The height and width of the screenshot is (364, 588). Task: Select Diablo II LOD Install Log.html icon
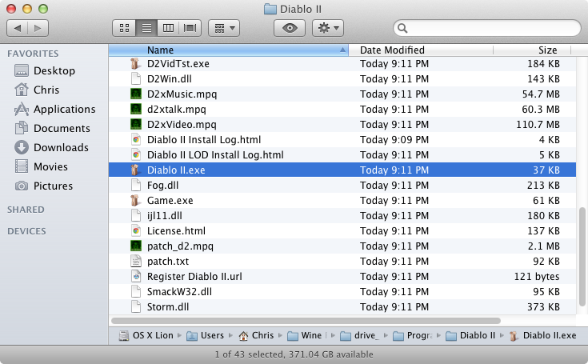[x=135, y=155]
